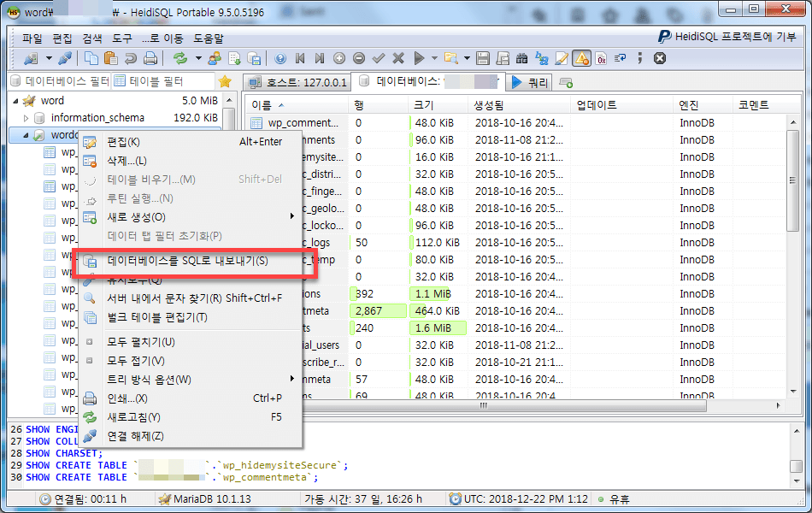Open the session manager dropdown arrow
Screen dimensions: 812x513
tap(49, 58)
